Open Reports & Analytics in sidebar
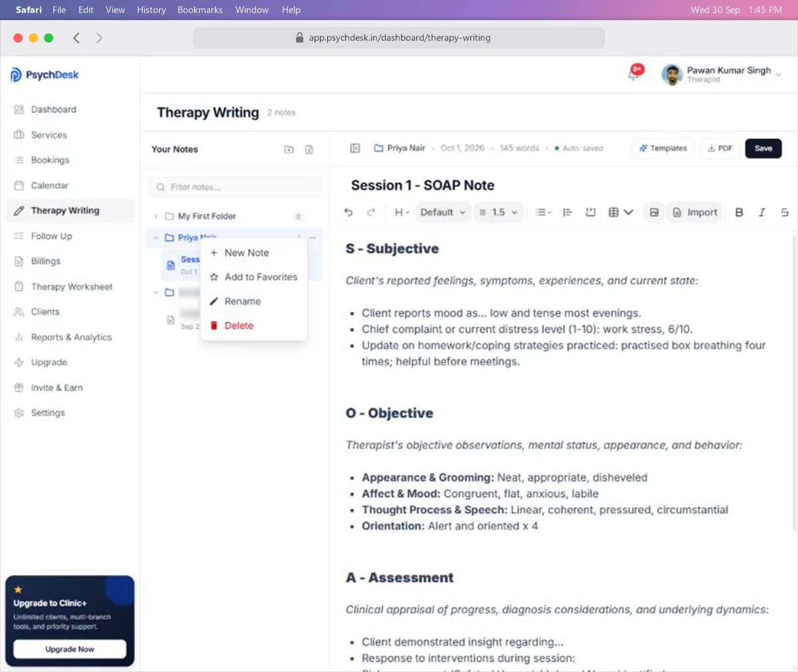The image size is (798, 672). 70,337
